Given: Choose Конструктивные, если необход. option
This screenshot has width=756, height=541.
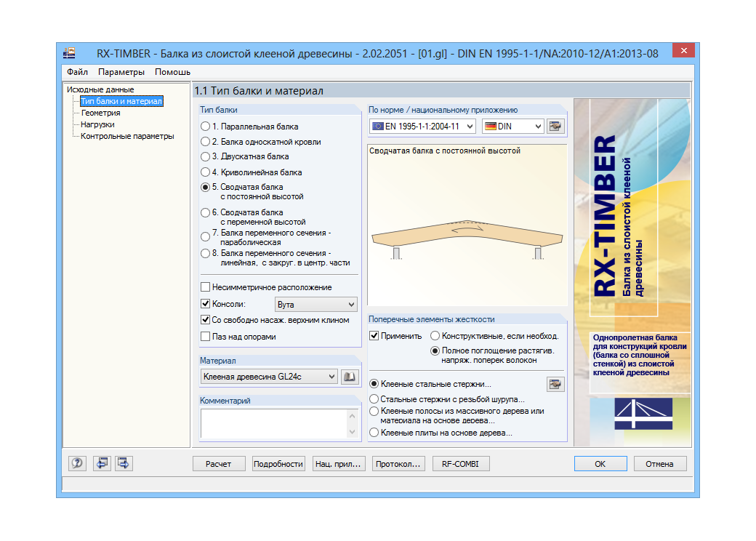Looking at the screenshot, I should pos(435,335).
